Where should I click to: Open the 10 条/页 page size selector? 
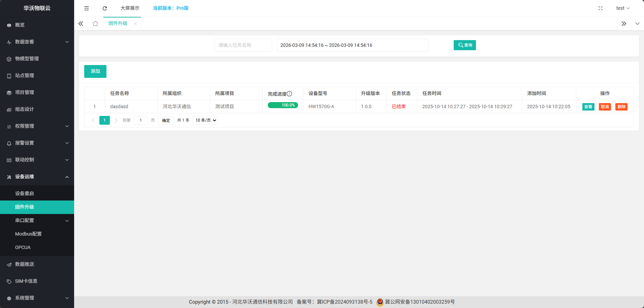pos(205,120)
